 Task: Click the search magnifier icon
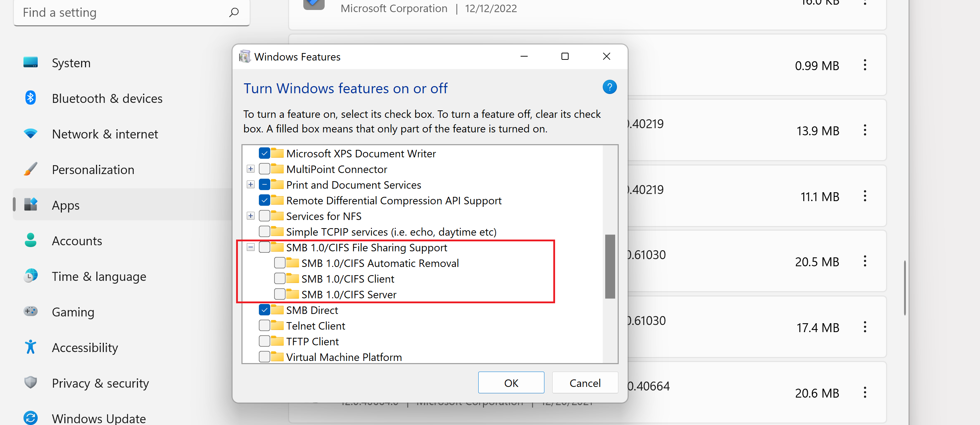(x=234, y=12)
